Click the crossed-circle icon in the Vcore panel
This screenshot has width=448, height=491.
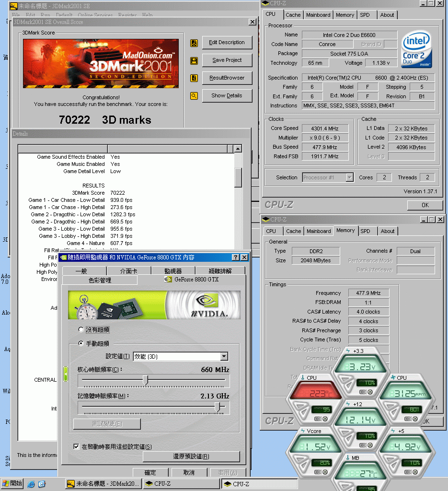[325, 472]
